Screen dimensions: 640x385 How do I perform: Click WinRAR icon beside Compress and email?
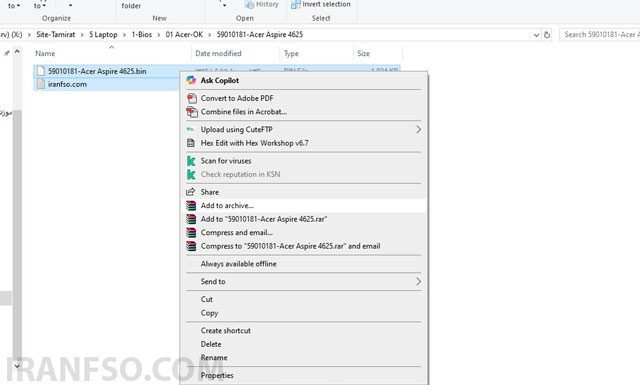pos(191,232)
